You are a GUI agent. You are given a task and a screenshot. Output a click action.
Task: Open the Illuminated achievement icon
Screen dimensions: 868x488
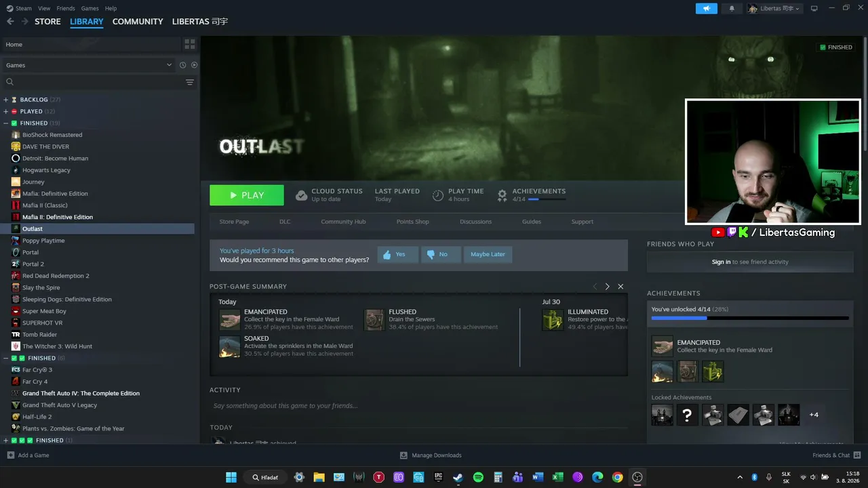click(553, 320)
